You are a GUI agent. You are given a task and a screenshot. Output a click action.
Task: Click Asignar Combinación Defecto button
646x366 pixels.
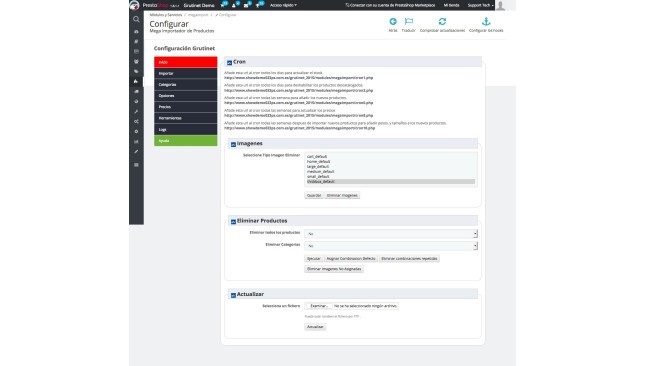(351, 258)
